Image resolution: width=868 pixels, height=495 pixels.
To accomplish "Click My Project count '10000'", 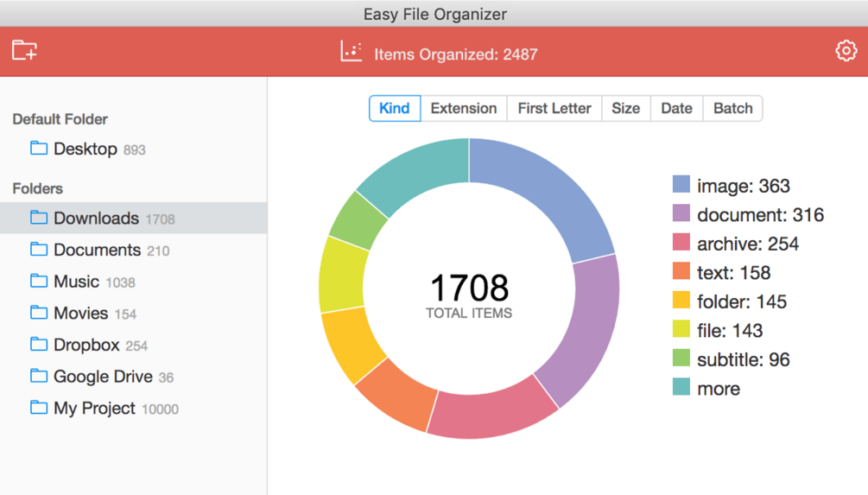I will pyautogui.click(x=160, y=409).
